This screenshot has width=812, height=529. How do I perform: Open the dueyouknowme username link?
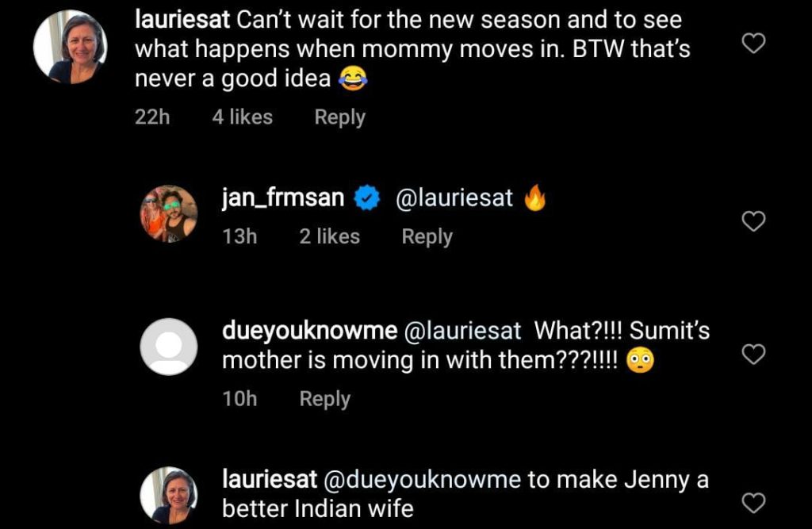(x=309, y=331)
